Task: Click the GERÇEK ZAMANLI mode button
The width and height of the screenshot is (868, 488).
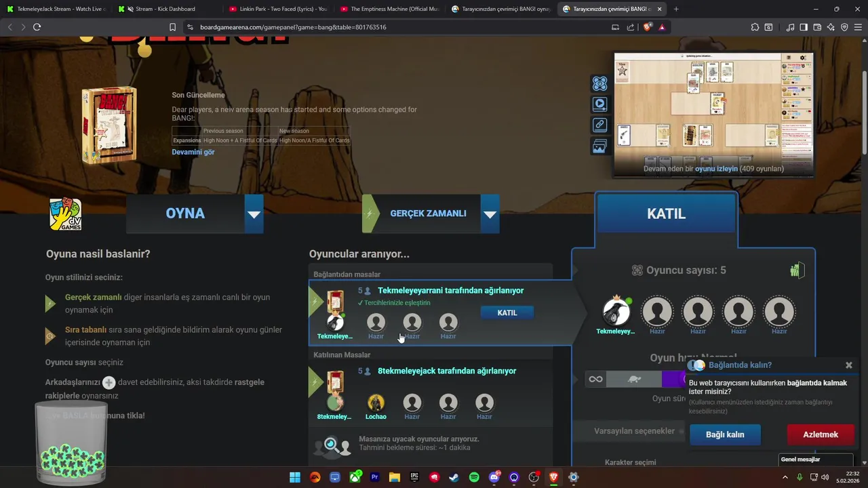Action: coord(428,213)
